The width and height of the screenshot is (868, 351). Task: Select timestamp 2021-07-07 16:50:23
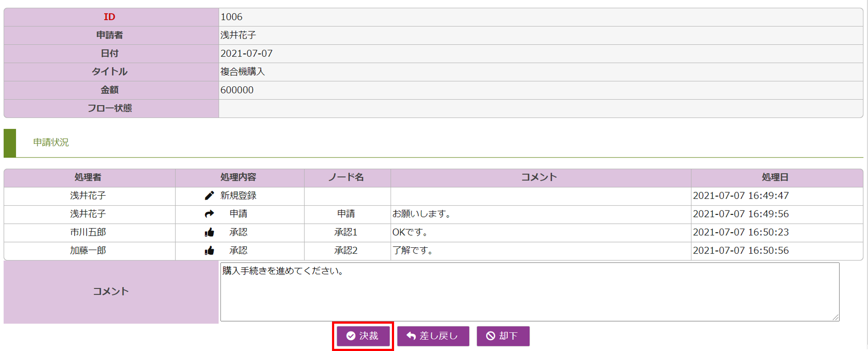[741, 232]
